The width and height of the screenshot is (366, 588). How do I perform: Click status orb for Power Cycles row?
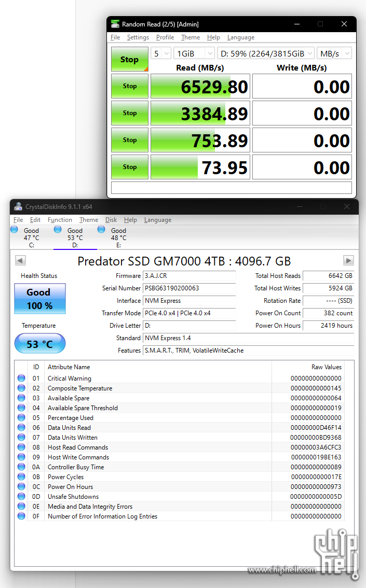(x=21, y=477)
